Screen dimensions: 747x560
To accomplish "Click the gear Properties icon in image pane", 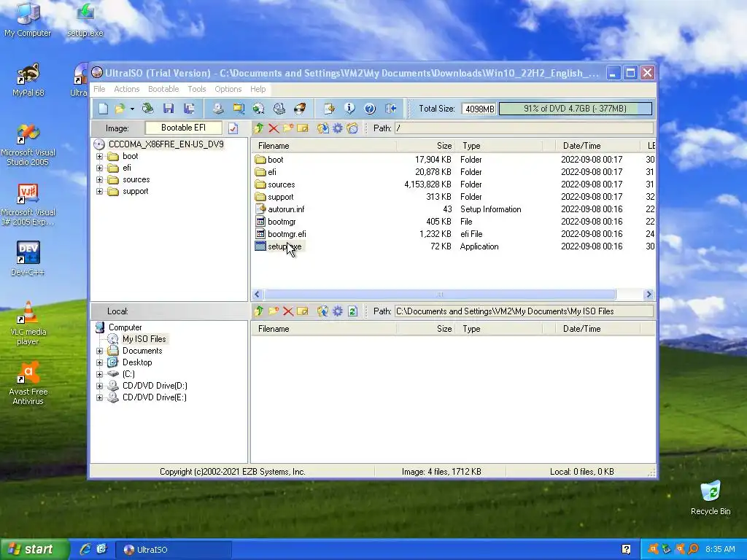I will pyautogui.click(x=337, y=128).
